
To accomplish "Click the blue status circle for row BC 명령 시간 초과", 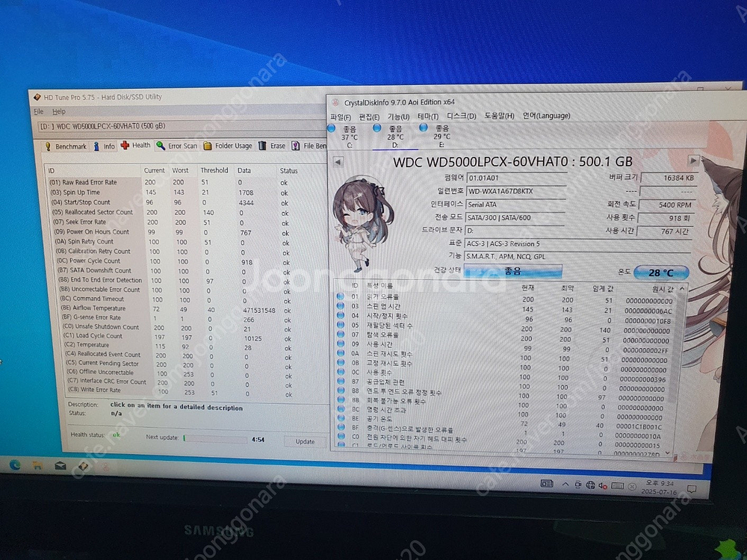I will (341, 408).
